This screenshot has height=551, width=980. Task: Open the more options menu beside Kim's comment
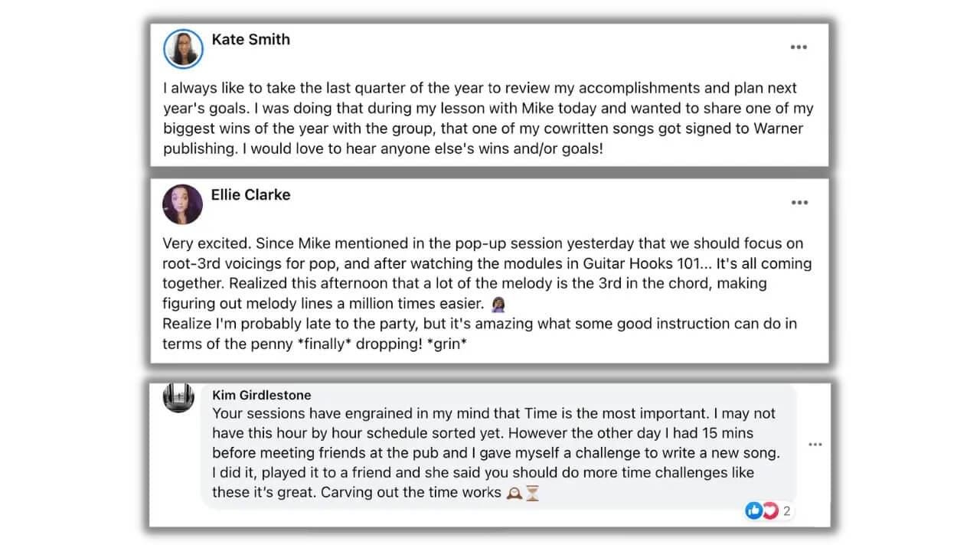click(815, 445)
